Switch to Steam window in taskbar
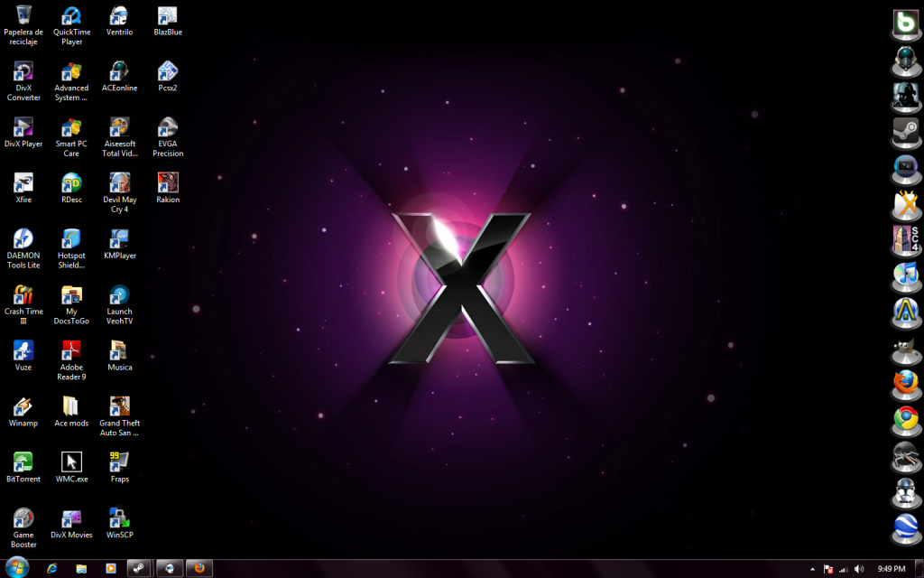This screenshot has width=924, height=578. point(139,568)
